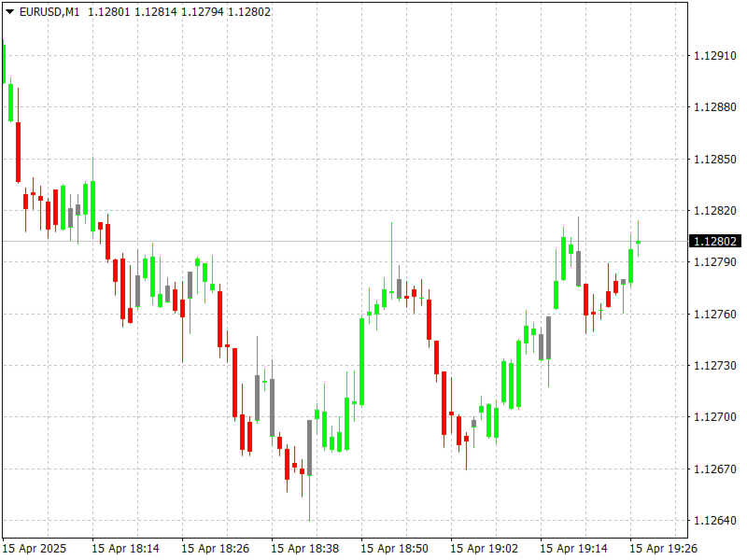
Task: Click the EURUSD,M1 symbol label
Action: click(49, 12)
